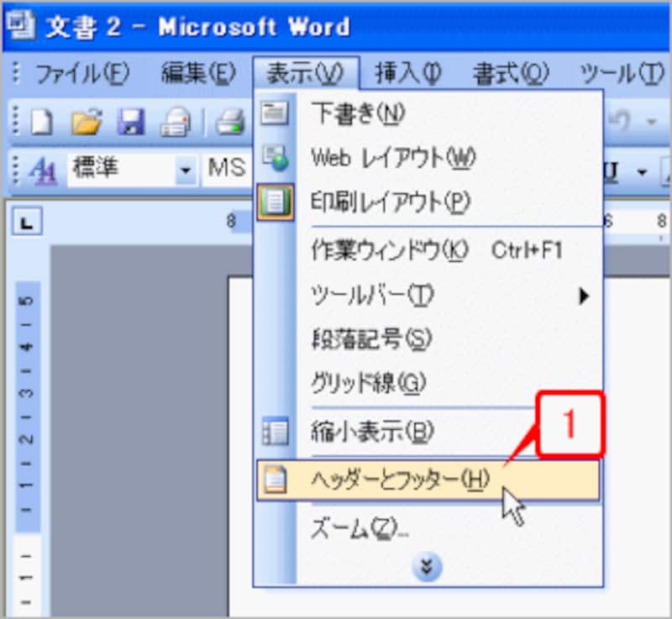The image size is (672, 619).
Task: Expand the ツールバー submenu arrow
Action: [x=585, y=296]
